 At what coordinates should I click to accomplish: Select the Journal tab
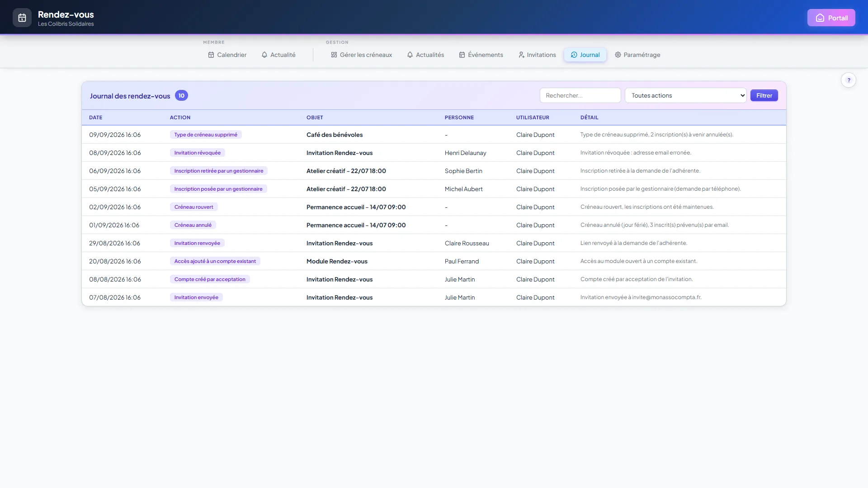(x=585, y=55)
